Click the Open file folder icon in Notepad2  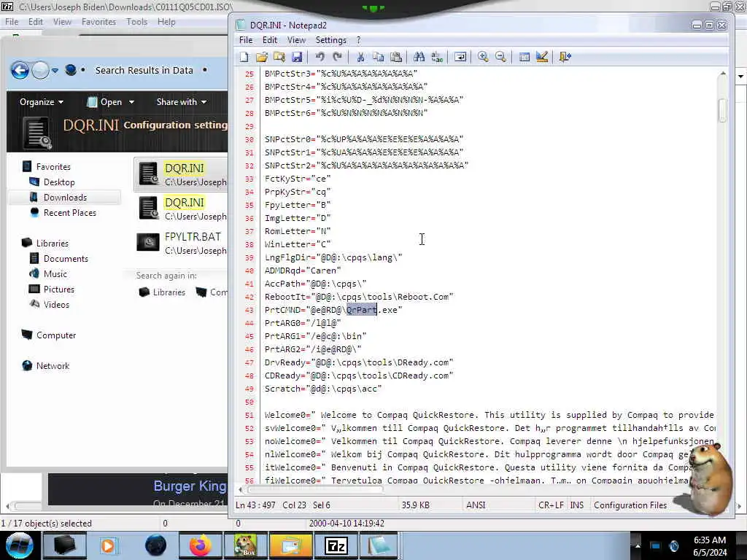(x=262, y=57)
